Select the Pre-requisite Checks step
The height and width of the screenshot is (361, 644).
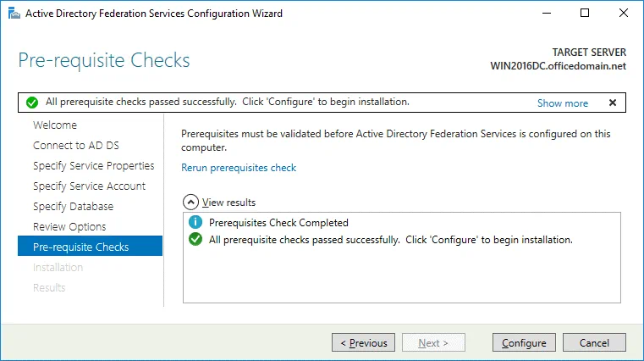(x=80, y=247)
